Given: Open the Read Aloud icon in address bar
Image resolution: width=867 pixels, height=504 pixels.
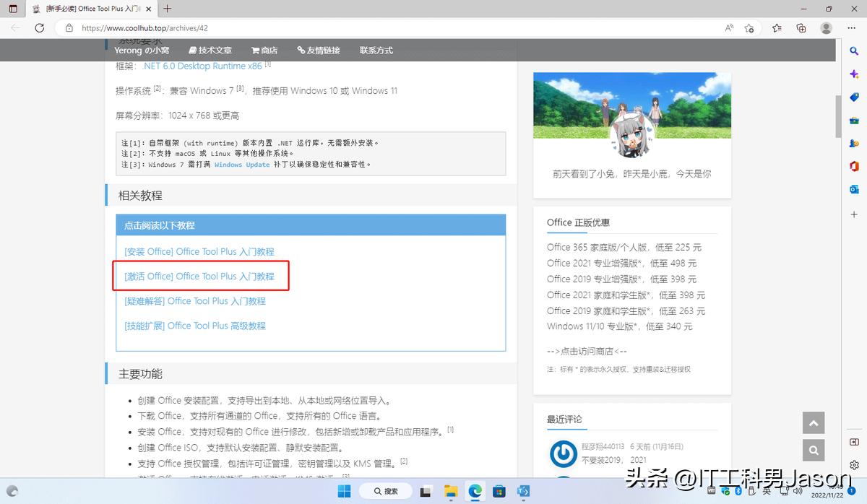Looking at the screenshot, I should pos(730,28).
